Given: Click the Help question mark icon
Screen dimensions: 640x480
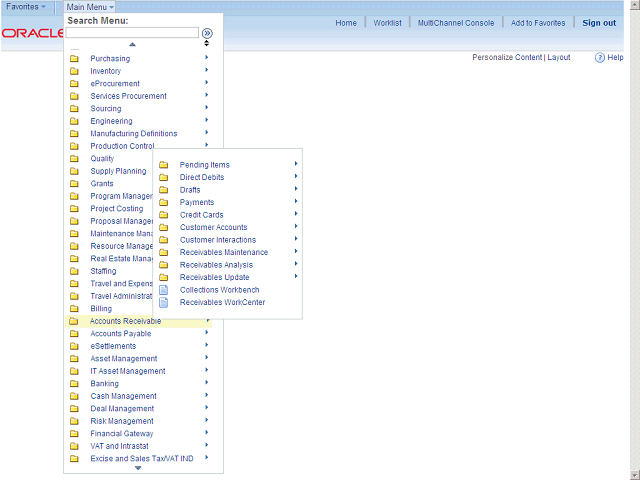Looking at the screenshot, I should pyautogui.click(x=600, y=58).
